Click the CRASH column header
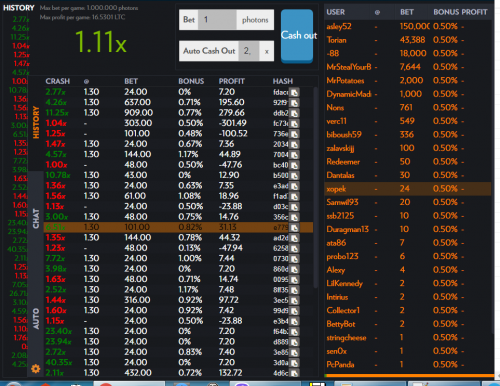 coord(58,81)
